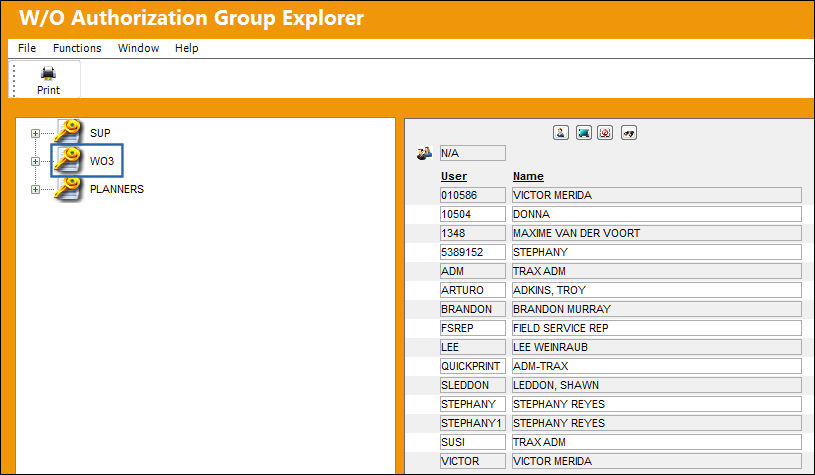This screenshot has height=475, width=815.
Task: Click the teal select-all icon button
Action: pyautogui.click(x=584, y=133)
